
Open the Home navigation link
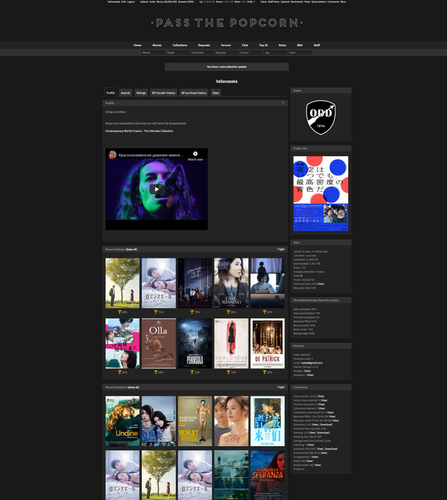(x=137, y=45)
